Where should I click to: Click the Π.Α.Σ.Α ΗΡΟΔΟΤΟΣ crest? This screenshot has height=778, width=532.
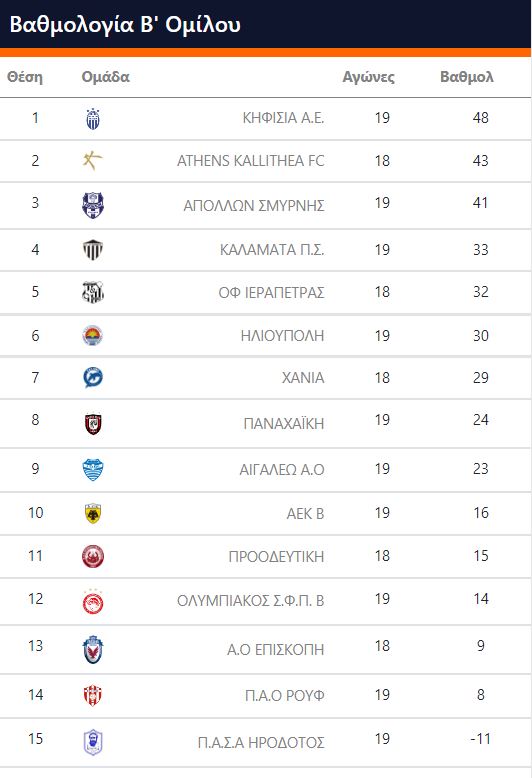(93, 743)
